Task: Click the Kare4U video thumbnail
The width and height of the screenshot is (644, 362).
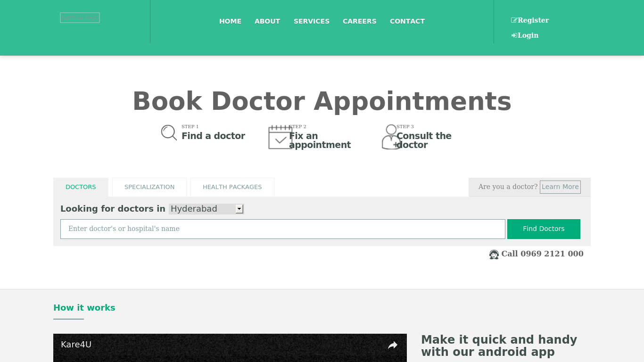Action: coord(230,348)
